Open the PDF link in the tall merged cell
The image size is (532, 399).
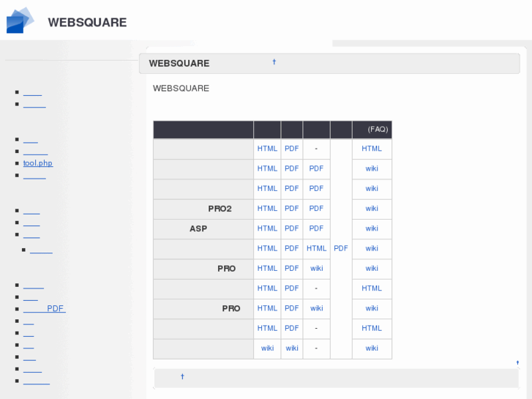click(341, 248)
